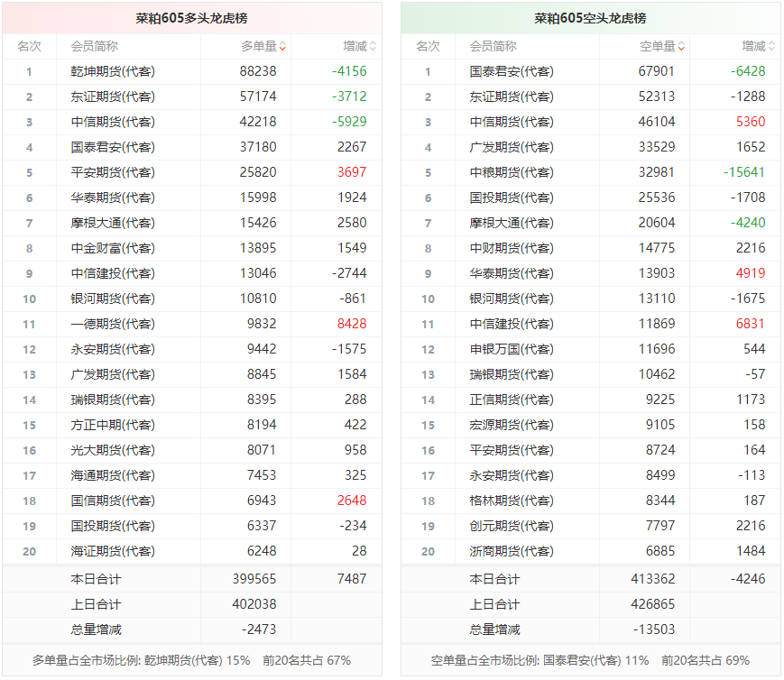The image size is (784, 680).
Task: Click 中金财富(代客) row name
Action: [x=113, y=248]
